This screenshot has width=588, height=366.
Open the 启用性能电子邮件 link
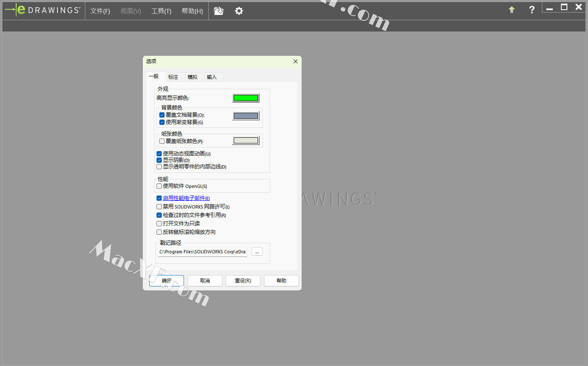[186, 198]
